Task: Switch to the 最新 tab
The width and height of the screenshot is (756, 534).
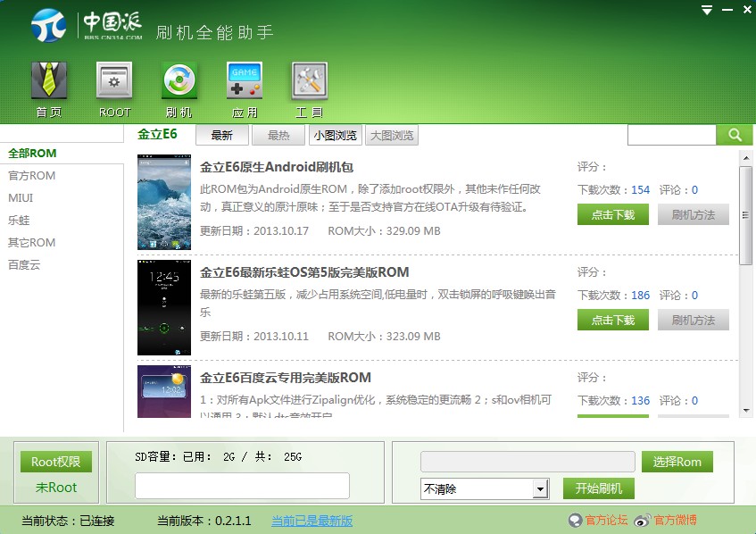Action: [x=221, y=135]
